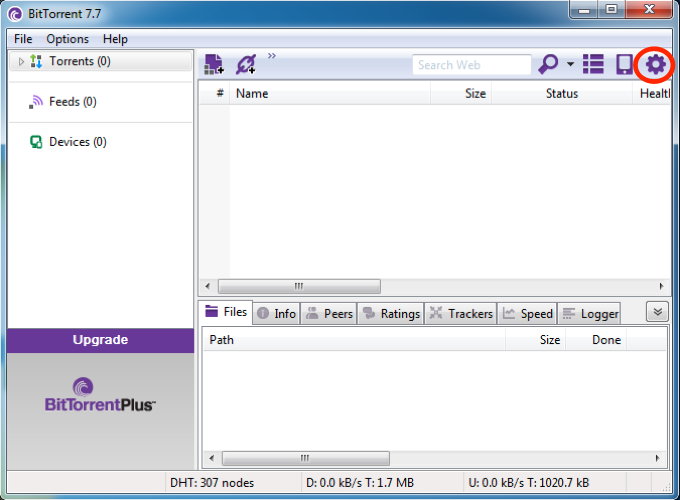Select Devices in the sidebar
This screenshot has width=680, height=500.
(x=77, y=142)
